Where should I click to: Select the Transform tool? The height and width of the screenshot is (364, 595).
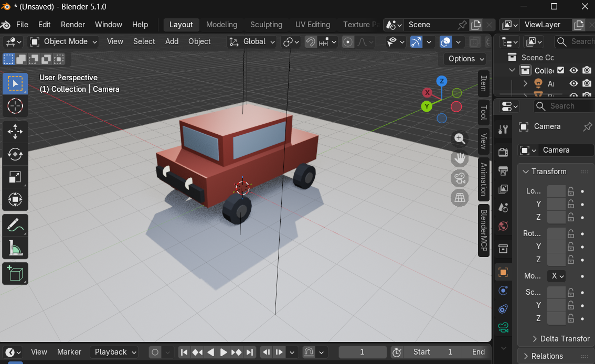(15, 199)
